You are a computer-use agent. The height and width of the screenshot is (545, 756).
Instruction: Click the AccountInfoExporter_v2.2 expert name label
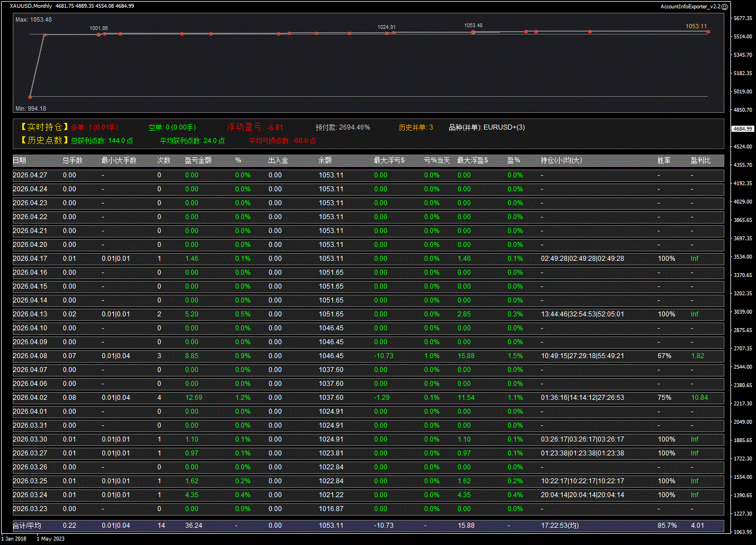690,6
